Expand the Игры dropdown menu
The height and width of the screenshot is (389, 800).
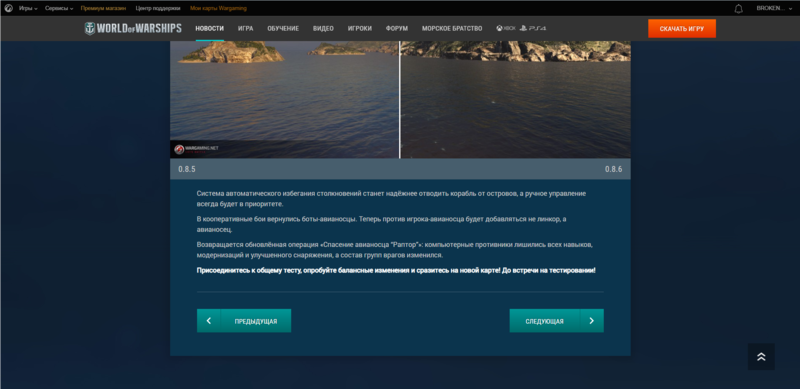click(x=28, y=8)
